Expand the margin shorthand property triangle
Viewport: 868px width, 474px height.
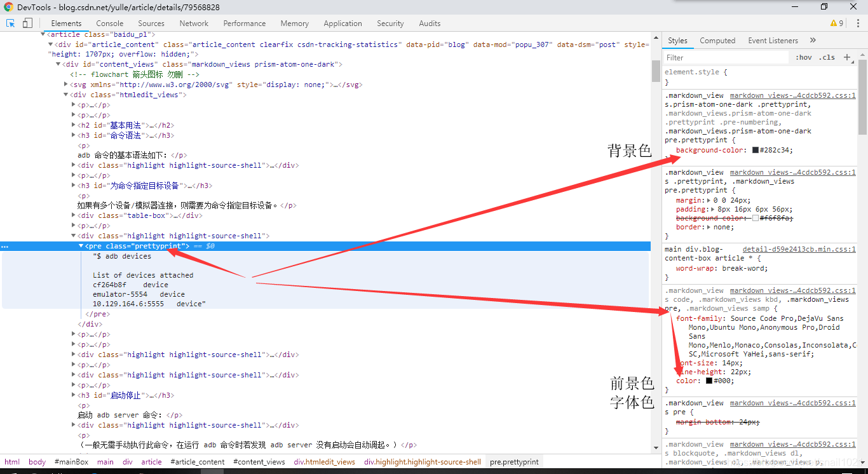tap(709, 200)
